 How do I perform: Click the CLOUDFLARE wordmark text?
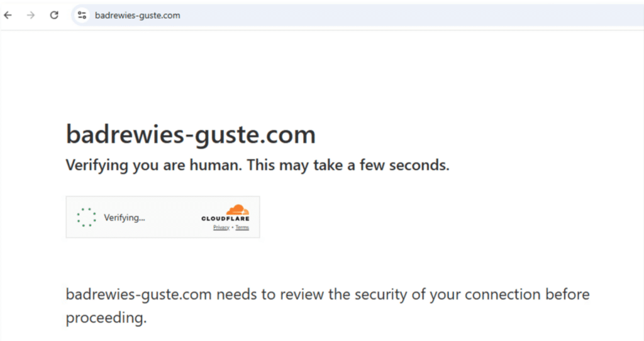[225, 219]
